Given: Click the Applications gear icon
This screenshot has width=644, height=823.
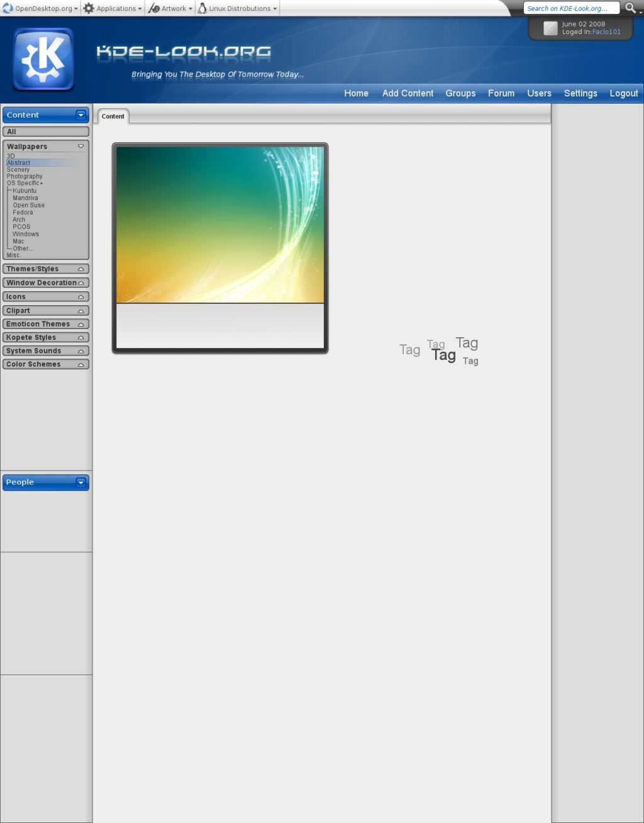Looking at the screenshot, I should click(x=89, y=8).
